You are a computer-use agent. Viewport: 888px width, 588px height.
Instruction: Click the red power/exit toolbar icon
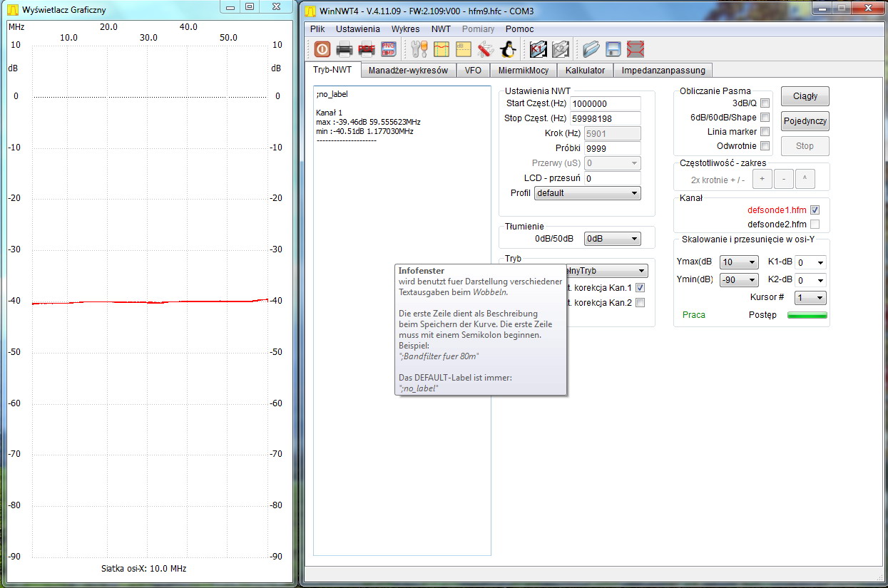[322, 49]
